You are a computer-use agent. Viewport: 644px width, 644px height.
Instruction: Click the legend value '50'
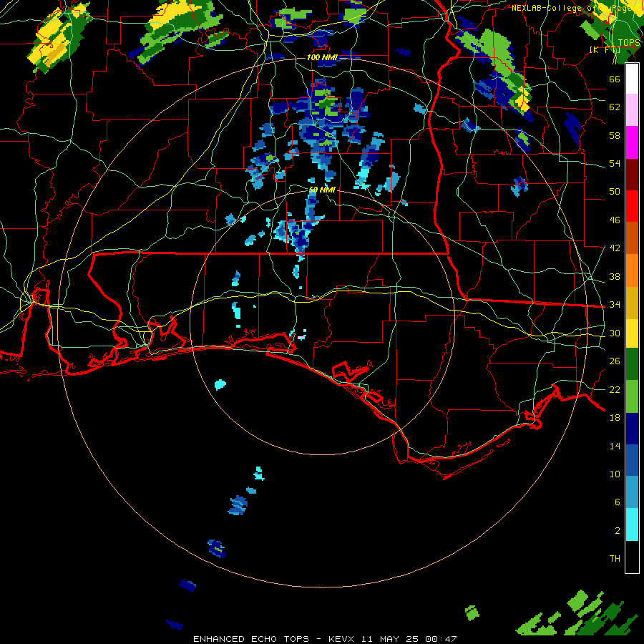[x=615, y=191]
